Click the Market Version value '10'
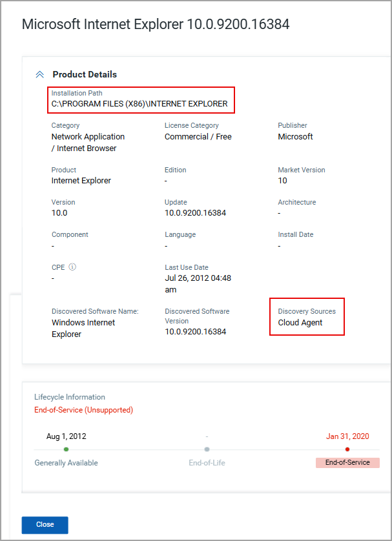This screenshot has height=541, width=392. 283,181
